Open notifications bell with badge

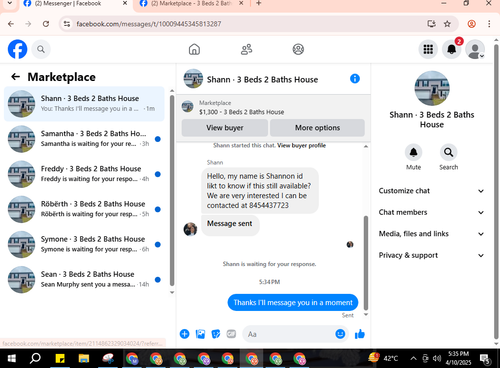[x=452, y=49]
